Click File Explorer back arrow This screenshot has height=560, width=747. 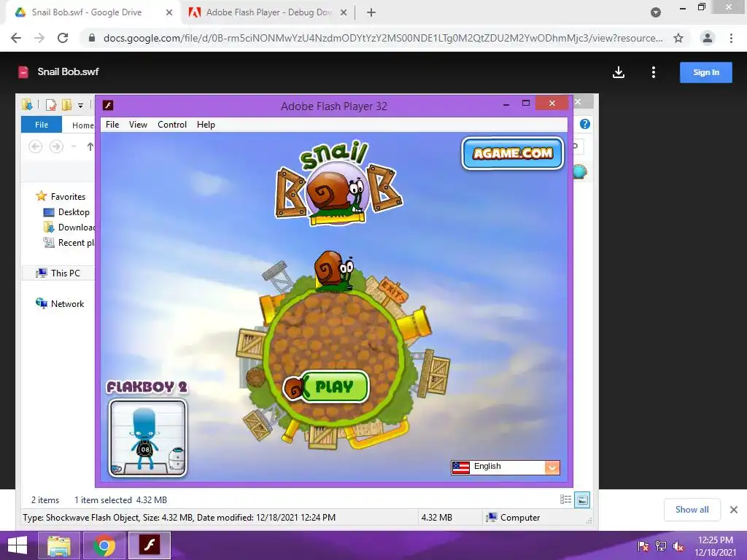click(x=35, y=147)
